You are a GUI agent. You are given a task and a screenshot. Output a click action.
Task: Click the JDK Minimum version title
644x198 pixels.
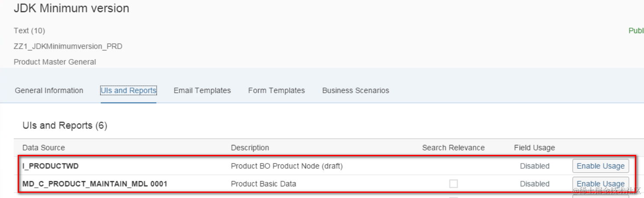click(x=71, y=8)
